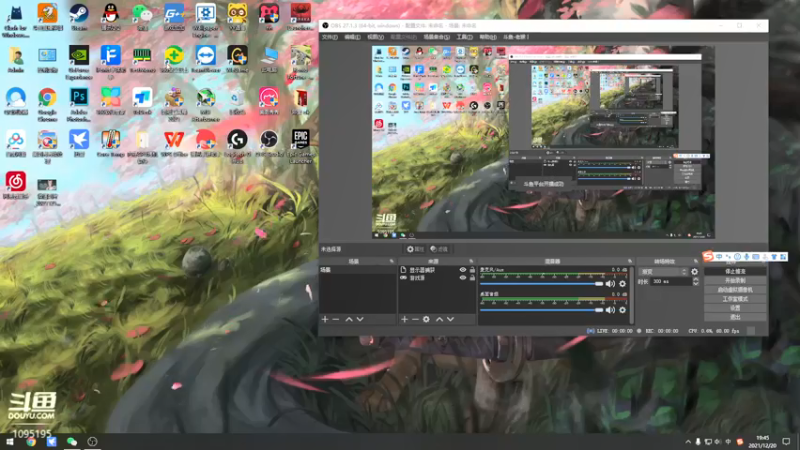The height and width of the screenshot is (450, 800).
Task: Open source 属性 properties gear button
Action: point(415,249)
